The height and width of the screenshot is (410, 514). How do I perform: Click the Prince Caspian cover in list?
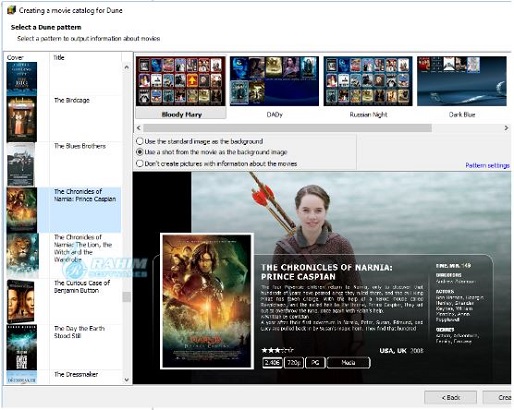(22, 210)
